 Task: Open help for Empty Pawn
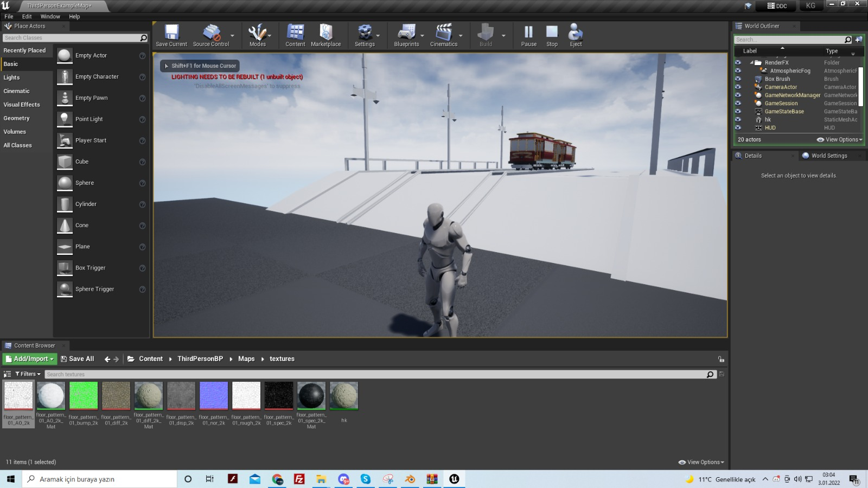click(x=142, y=98)
